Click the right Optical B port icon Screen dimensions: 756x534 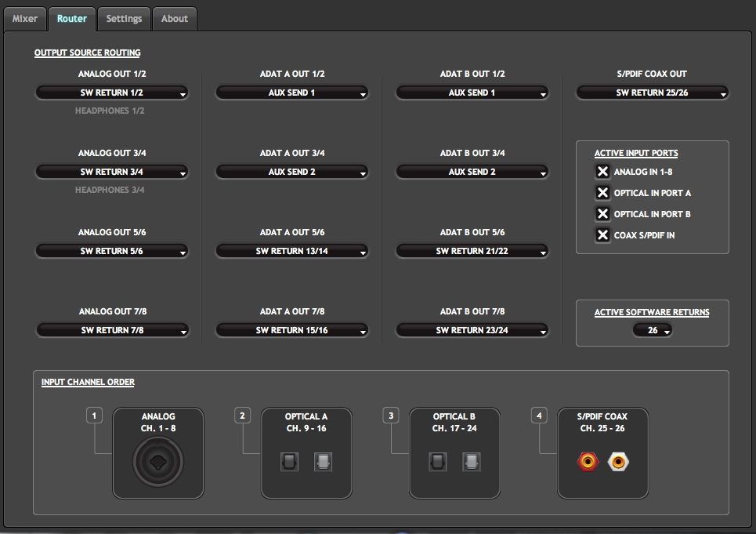[x=472, y=462]
